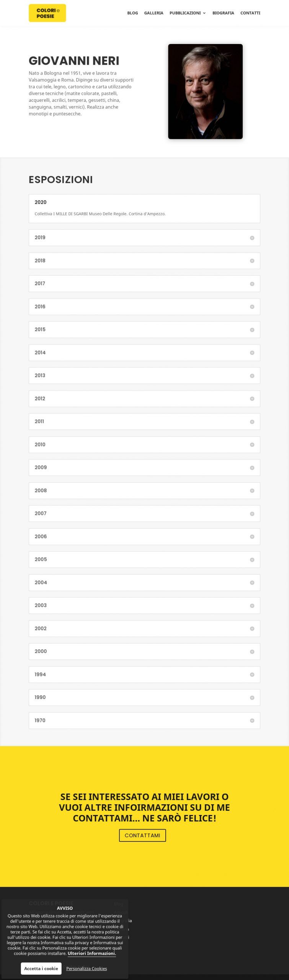Viewport: 289px width, 980px height.
Task: Click the plus icon for 1994
Action: click(252, 675)
